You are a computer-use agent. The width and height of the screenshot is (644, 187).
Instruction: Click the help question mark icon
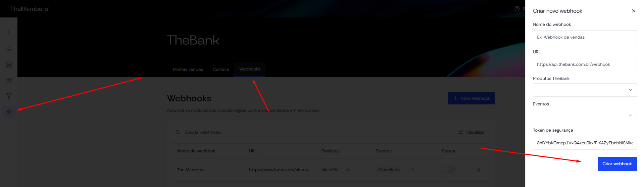coord(517,9)
